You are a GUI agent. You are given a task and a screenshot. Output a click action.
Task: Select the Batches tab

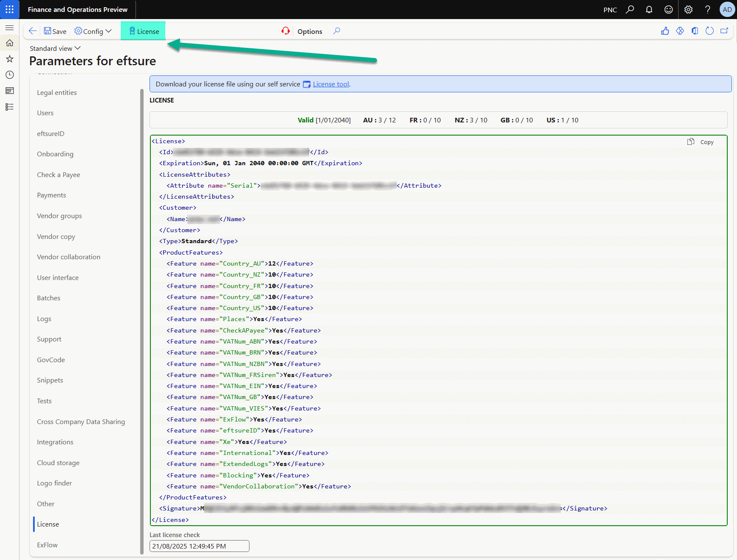[x=49, y=298]
